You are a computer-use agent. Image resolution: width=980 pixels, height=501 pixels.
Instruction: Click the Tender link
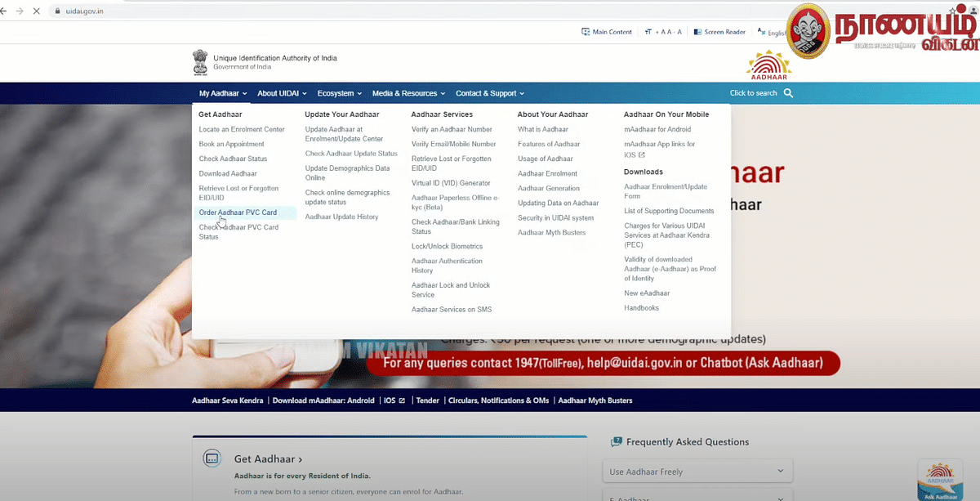point(428,400)
